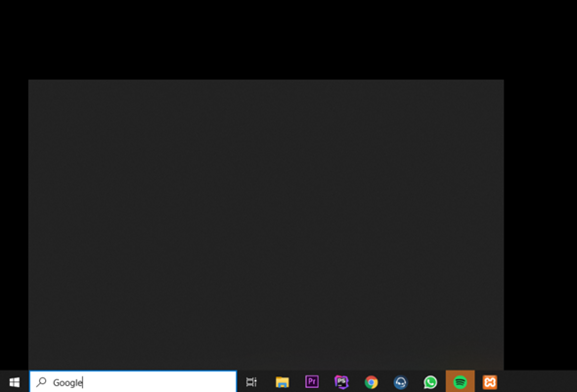The image size is (577, 392).
Task: Open File Explorer from the taskbar
Action: (283, 382)
